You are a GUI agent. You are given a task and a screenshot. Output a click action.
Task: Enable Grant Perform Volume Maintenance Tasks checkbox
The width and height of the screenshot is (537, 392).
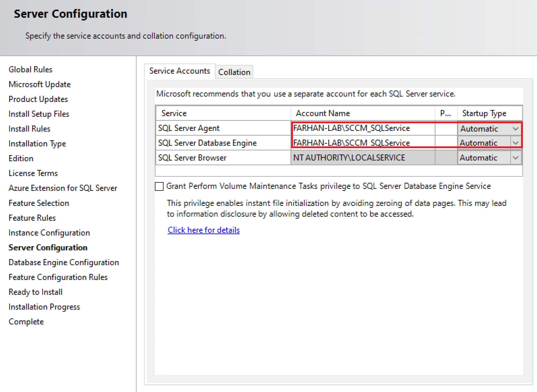(x=159, y=187)
